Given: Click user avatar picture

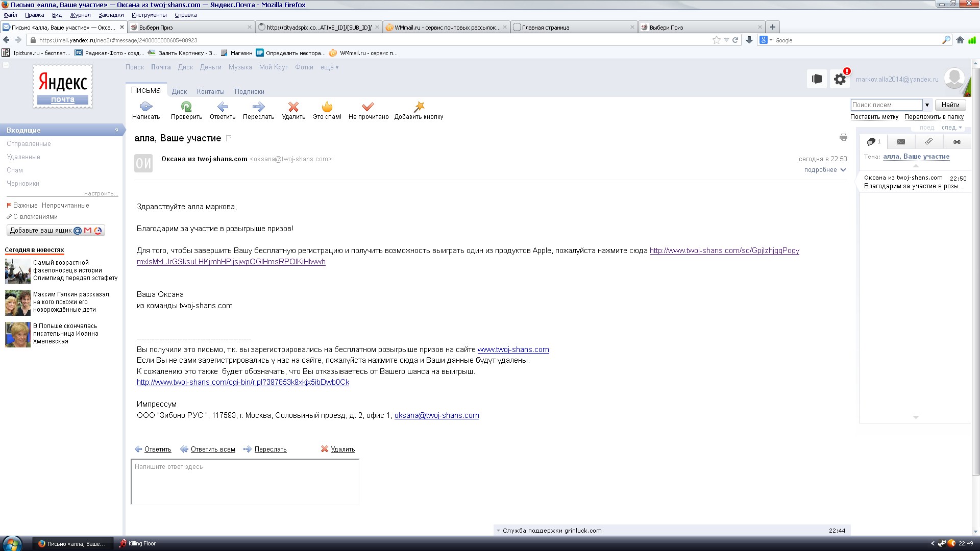Looking at the screenshot, I should pyautogui.click(x=954, y=79).
